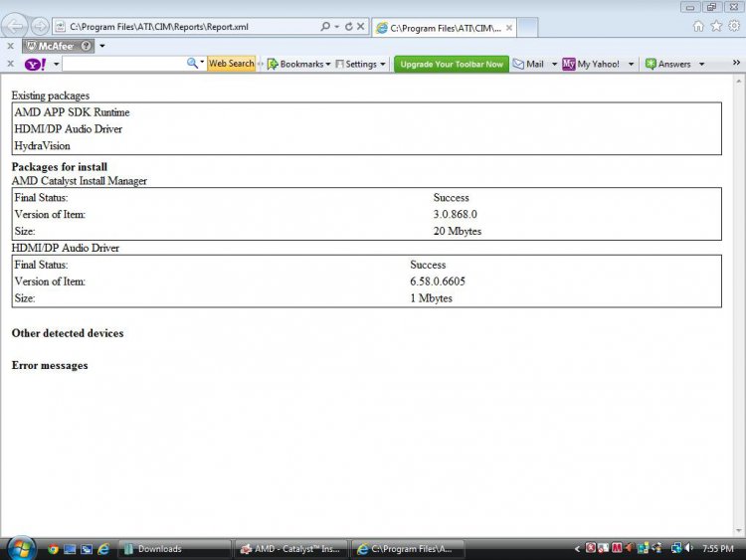
Task: Switch to Downloads taskbar window
Action: click(174, 549)
